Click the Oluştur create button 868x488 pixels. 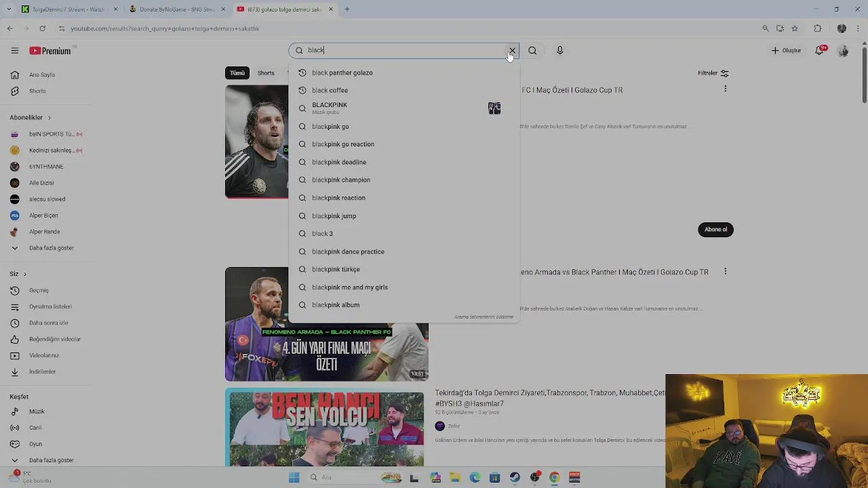[786, 50]
